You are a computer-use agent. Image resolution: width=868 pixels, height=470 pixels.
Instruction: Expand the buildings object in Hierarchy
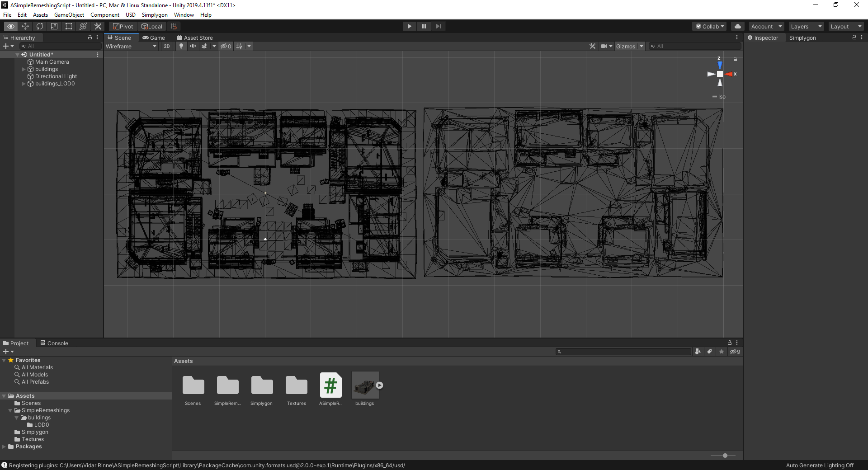(24, 69)
